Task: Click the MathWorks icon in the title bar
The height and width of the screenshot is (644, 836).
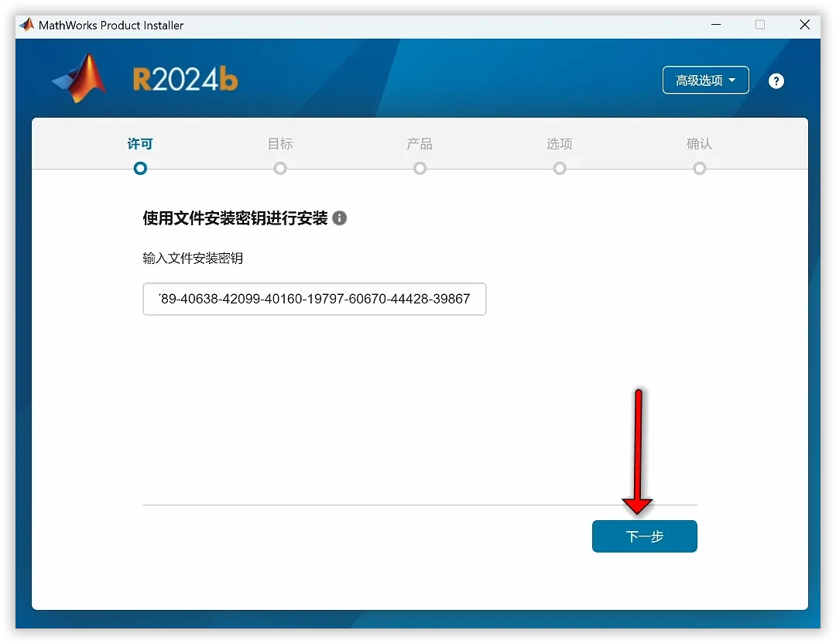Action: point(26,25)
